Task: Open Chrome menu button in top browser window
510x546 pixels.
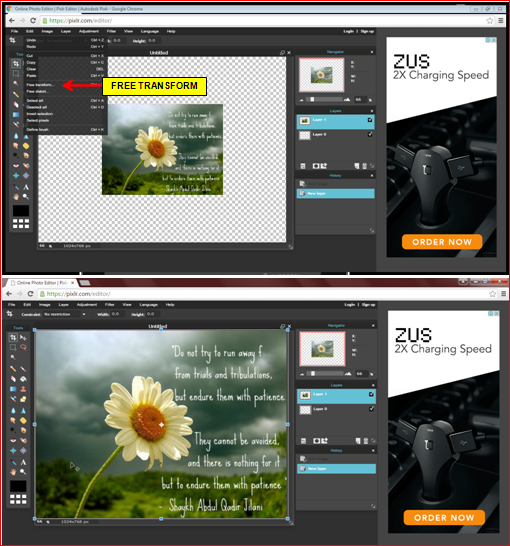Action: (x=501, y=21)
